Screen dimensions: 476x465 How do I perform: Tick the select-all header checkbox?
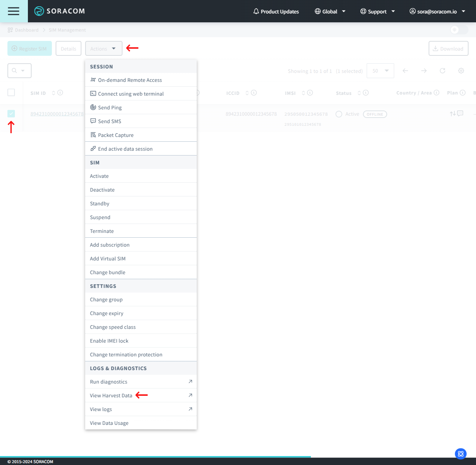click(11, 93)
